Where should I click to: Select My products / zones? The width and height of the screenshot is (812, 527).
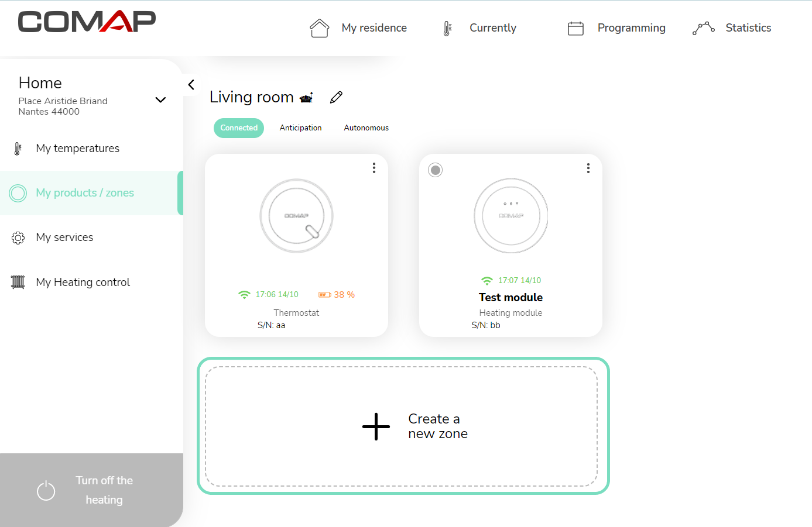point(85,193)
